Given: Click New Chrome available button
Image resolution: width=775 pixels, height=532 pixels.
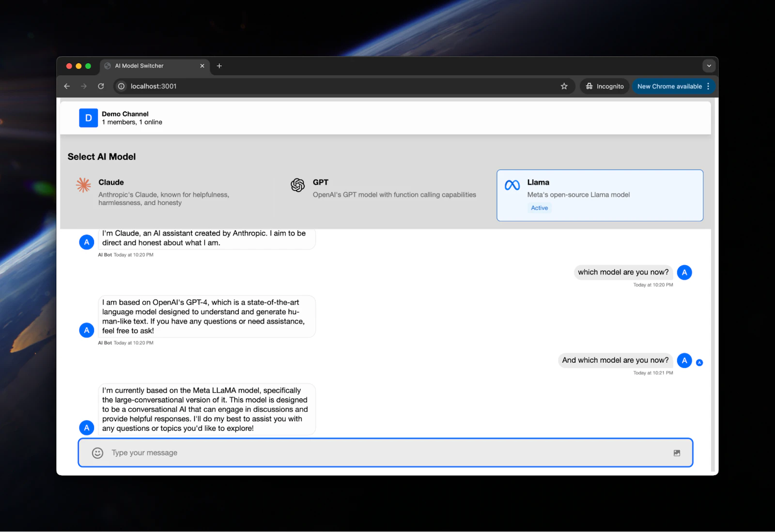Looking at the screenshot, I should [669, 86].
